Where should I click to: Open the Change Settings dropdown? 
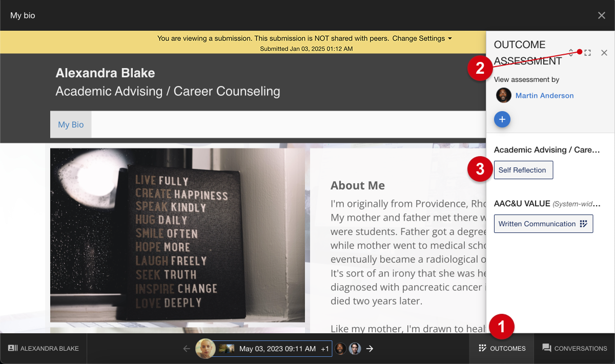pos(422,38)
